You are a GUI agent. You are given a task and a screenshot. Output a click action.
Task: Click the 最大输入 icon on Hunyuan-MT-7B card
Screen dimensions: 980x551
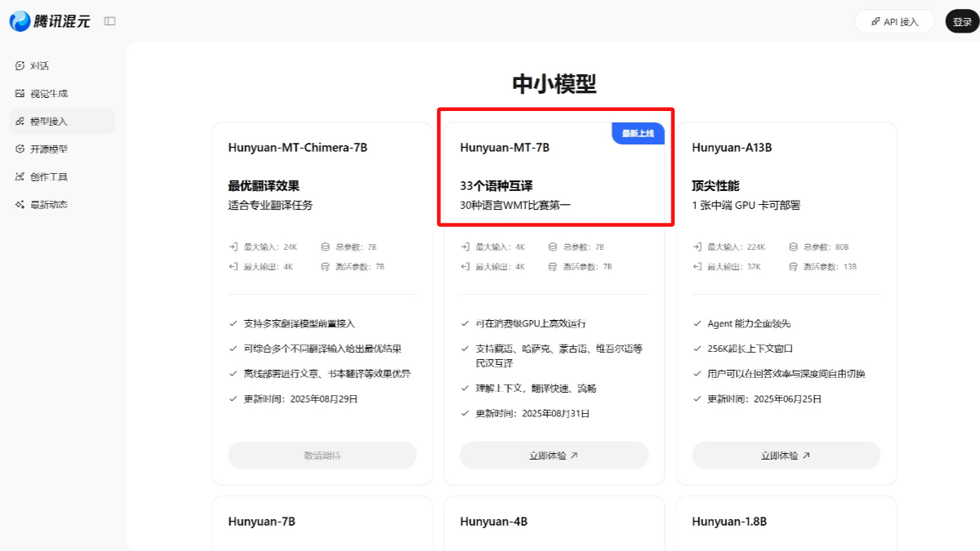(x=465, y=247)
